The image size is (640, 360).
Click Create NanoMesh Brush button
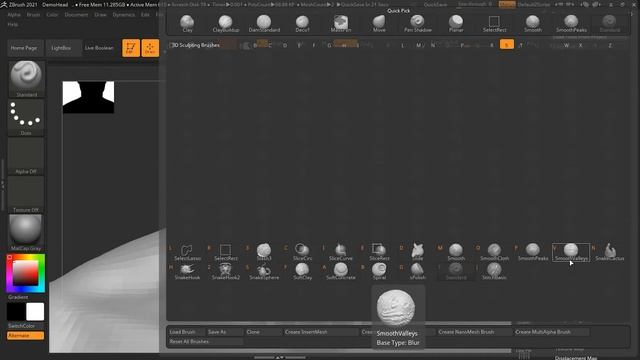pyautogui.click(x=474, y=332)
